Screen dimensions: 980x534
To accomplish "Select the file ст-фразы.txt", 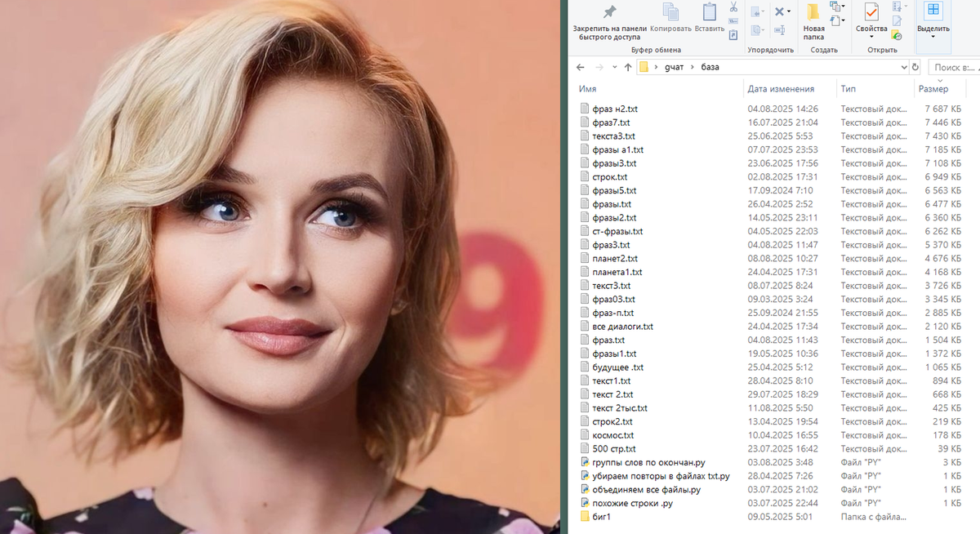I will click(x=617, y=231).
